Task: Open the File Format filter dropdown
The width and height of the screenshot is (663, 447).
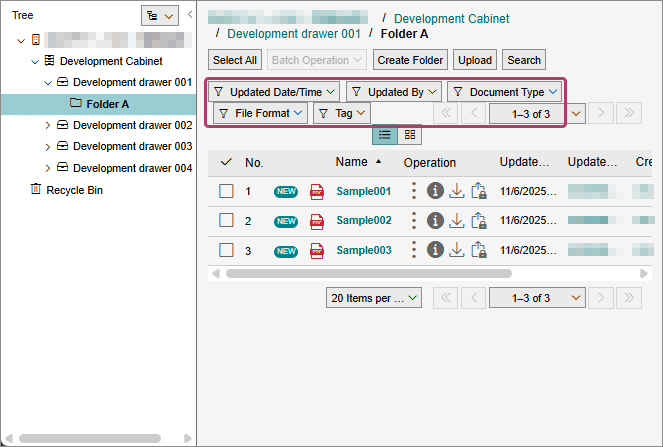Action: point(261,114)
